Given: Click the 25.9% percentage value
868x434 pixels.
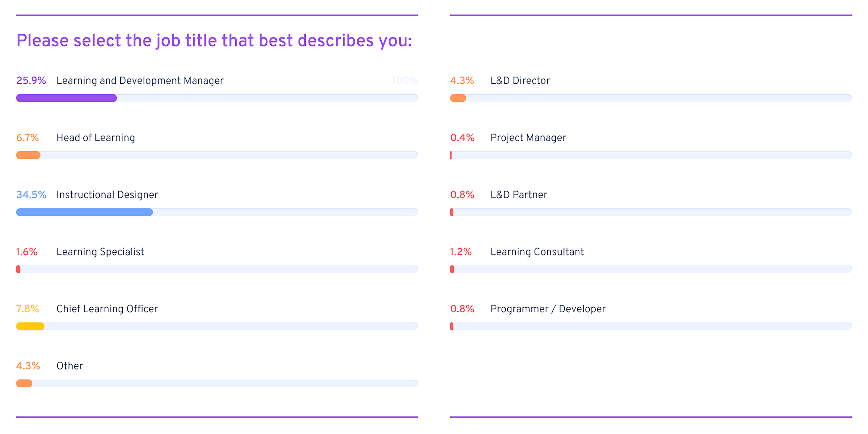Looking at the screenshot, I should [x=31, y=81].
